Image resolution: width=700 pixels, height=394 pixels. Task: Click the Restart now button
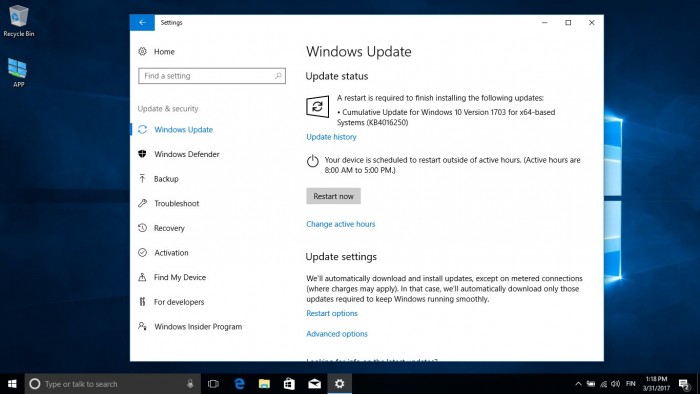(x=333, y=196)
